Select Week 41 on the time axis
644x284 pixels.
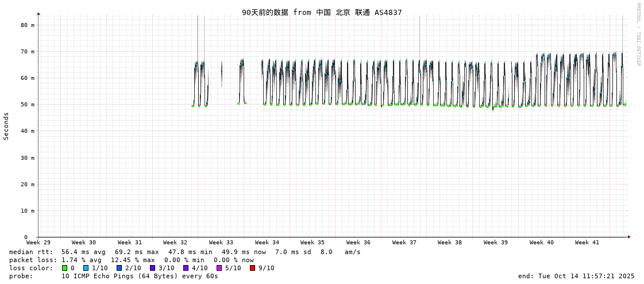pos(587,243)
